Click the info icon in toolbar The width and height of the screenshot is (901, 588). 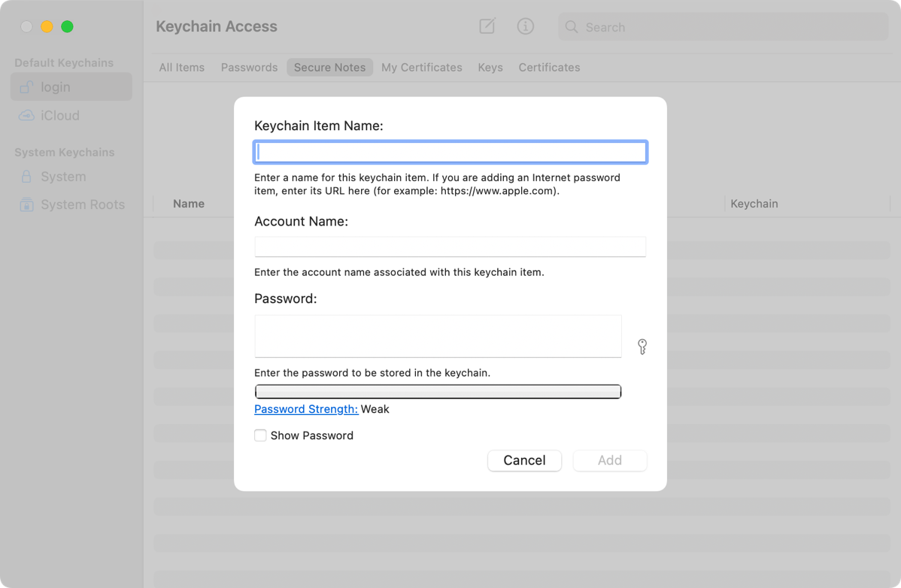[x=525, y=26]
